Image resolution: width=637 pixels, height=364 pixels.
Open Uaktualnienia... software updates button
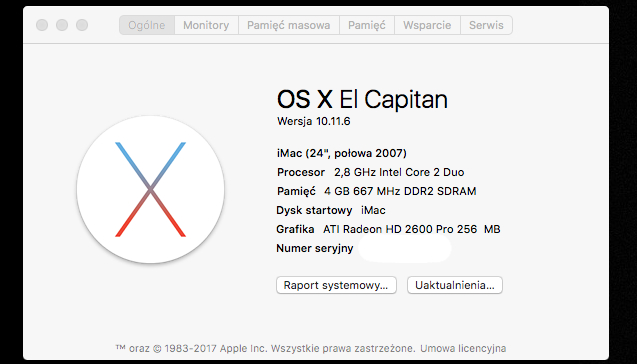[x=455, y=285]
